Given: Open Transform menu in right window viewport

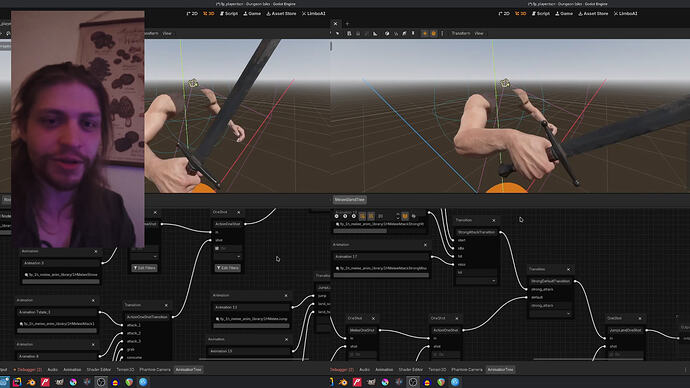Looking at the screenshot, I should [x=461, y=33].
